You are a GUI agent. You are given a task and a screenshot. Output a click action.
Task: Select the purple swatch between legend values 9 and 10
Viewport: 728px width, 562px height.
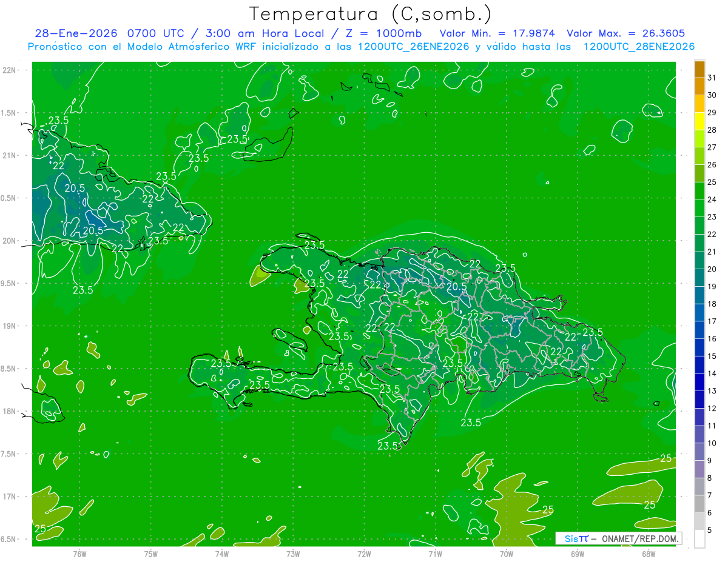pos(699,452)
